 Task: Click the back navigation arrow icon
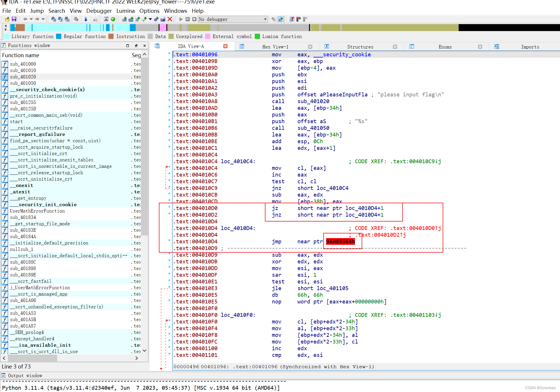[x=25, y=19]
